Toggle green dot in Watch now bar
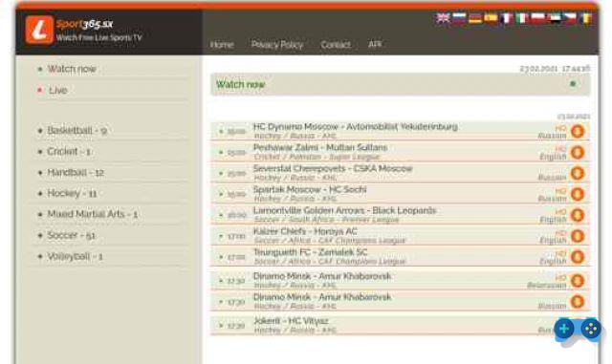 [573, 83]
